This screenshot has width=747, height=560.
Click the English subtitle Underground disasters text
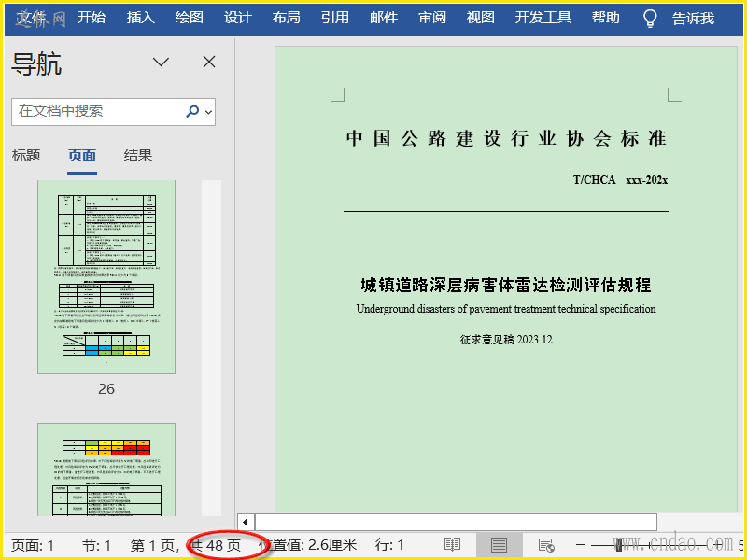coord(506,309)
